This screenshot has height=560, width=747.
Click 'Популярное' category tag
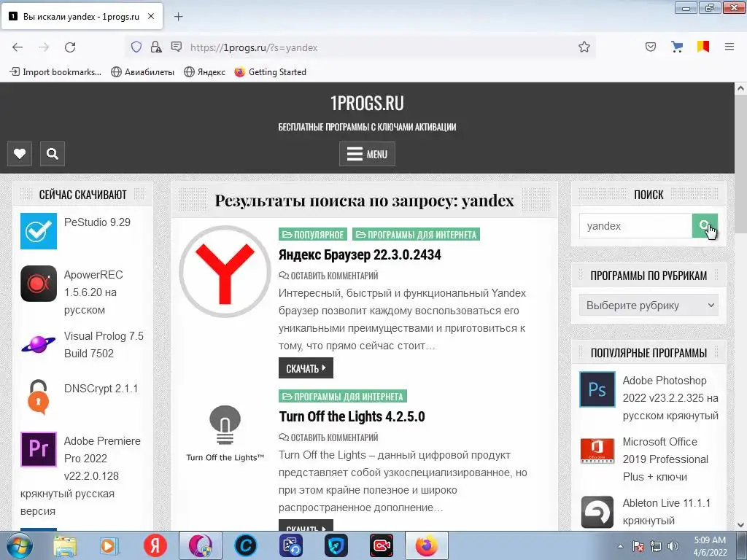[313, 234]
